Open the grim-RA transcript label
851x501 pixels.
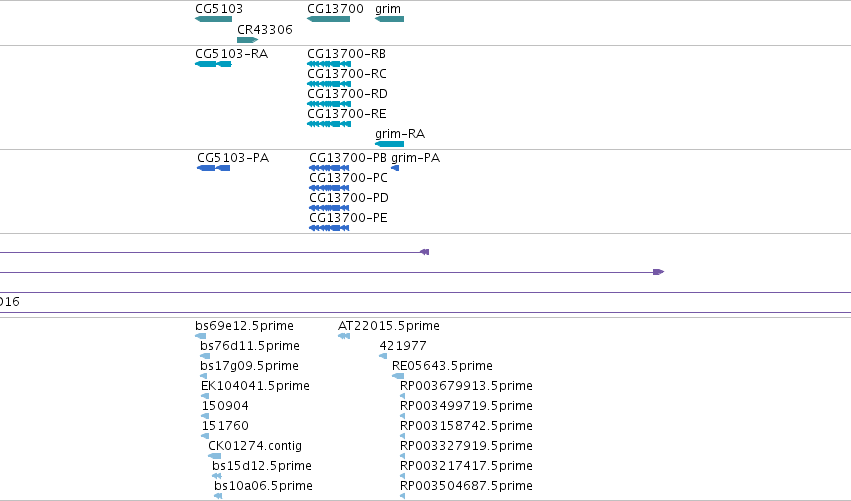point(400,134)
